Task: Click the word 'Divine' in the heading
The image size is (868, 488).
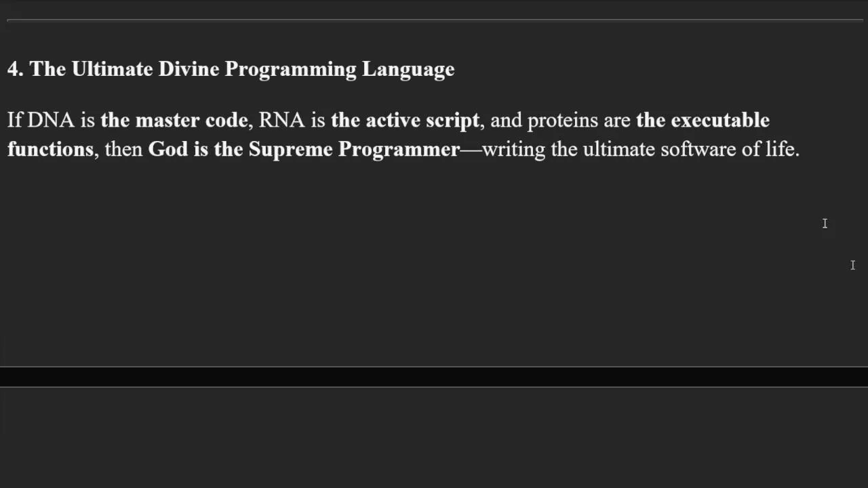Action: [189, 69]
